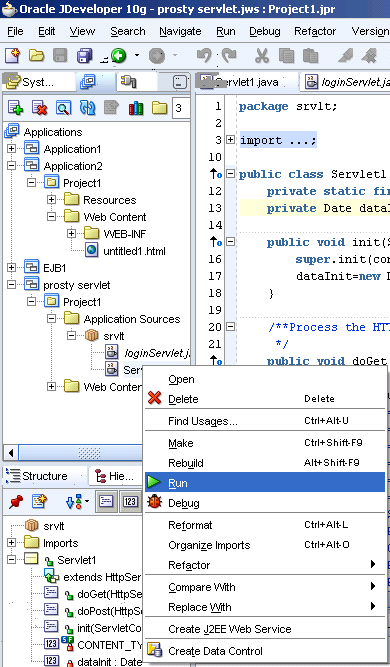
Task: Open the Navigate menu
Action: point(180,31)
